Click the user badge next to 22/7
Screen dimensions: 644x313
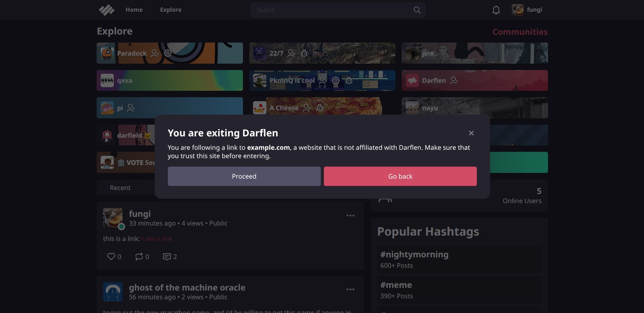point(292,53)
